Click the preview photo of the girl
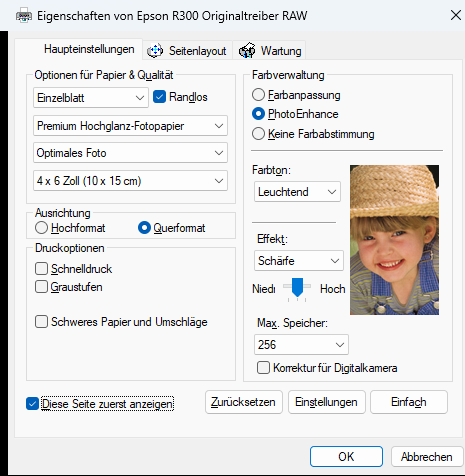 (394, 240)
